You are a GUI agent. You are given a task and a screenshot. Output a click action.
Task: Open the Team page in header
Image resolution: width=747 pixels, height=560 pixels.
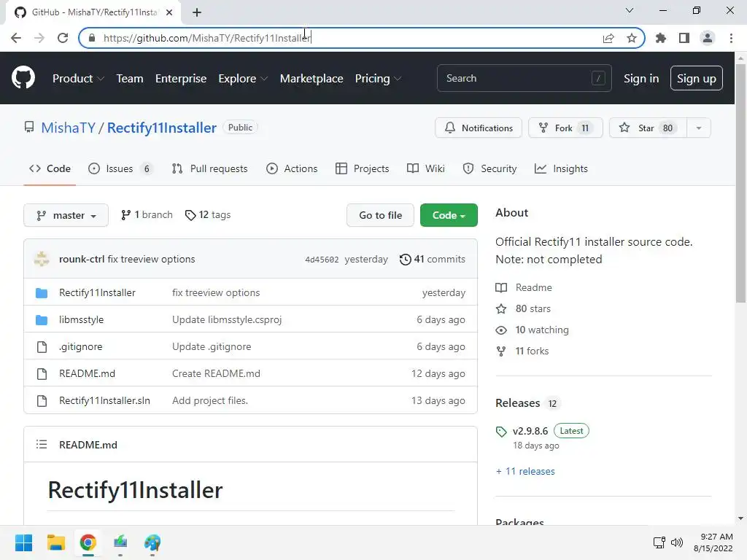pos(130,79)
